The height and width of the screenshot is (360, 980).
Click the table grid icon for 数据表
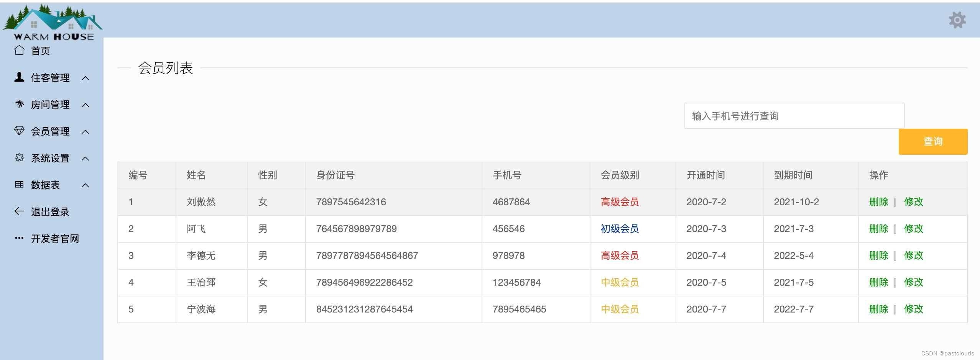coord(19,185)
